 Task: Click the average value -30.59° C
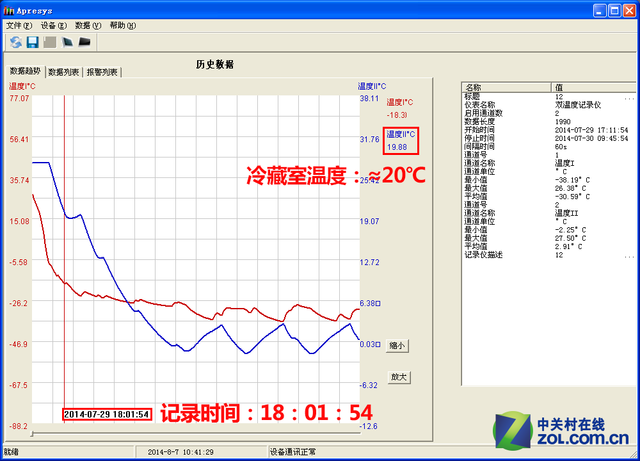pyautogui.click(x=572, y=196)
